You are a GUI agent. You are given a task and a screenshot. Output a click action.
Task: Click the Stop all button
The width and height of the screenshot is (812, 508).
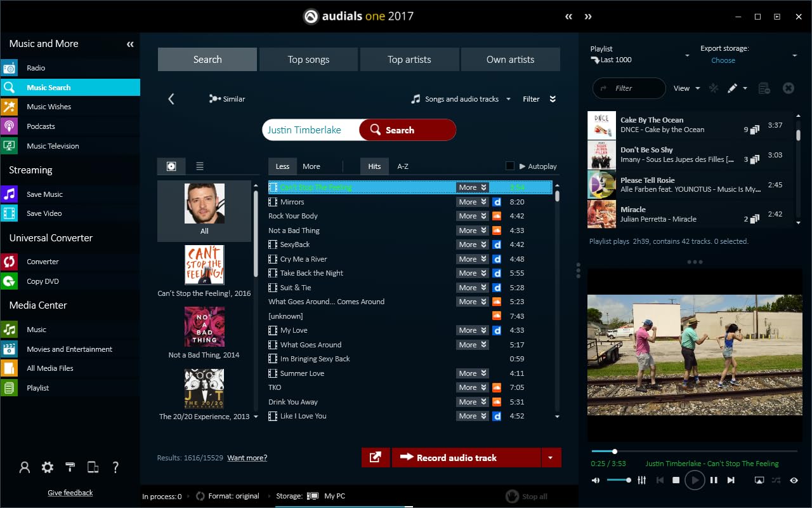[527, 497]
